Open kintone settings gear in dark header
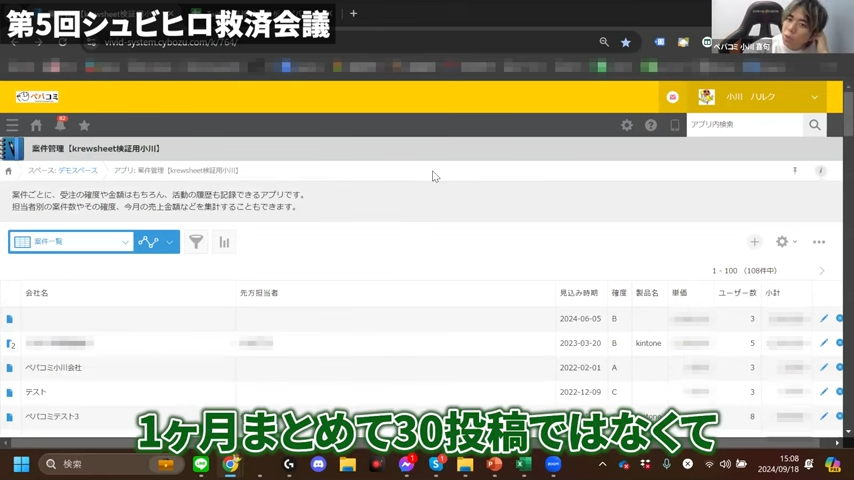This screenshot has width=854, height=480. click(627, 125)
